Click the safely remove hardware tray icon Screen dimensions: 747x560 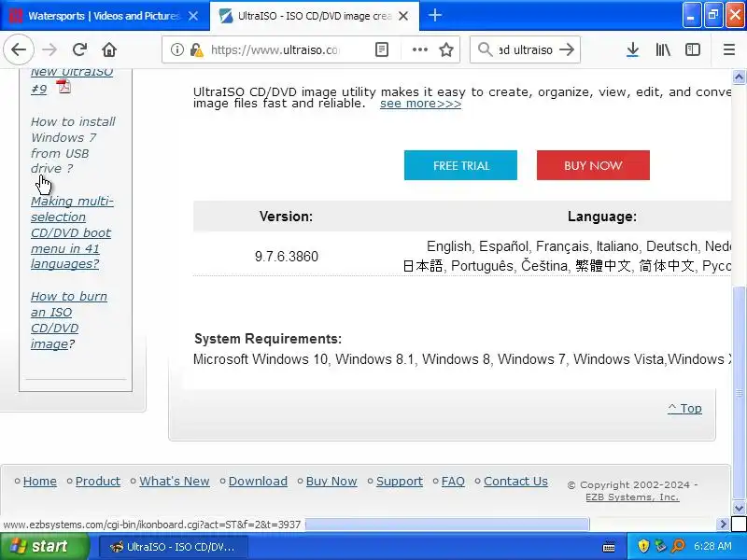click(660, 546)
